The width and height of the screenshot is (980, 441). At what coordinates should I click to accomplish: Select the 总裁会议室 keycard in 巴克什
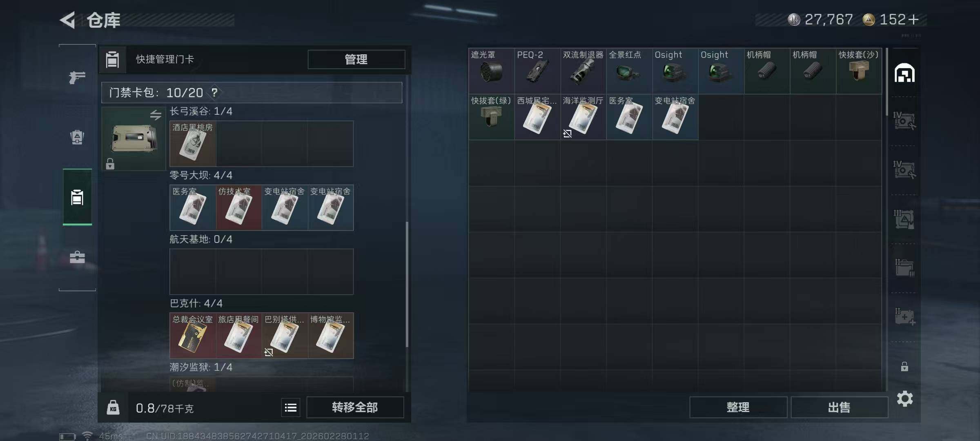pyautogui.click(x=193, y=336)
